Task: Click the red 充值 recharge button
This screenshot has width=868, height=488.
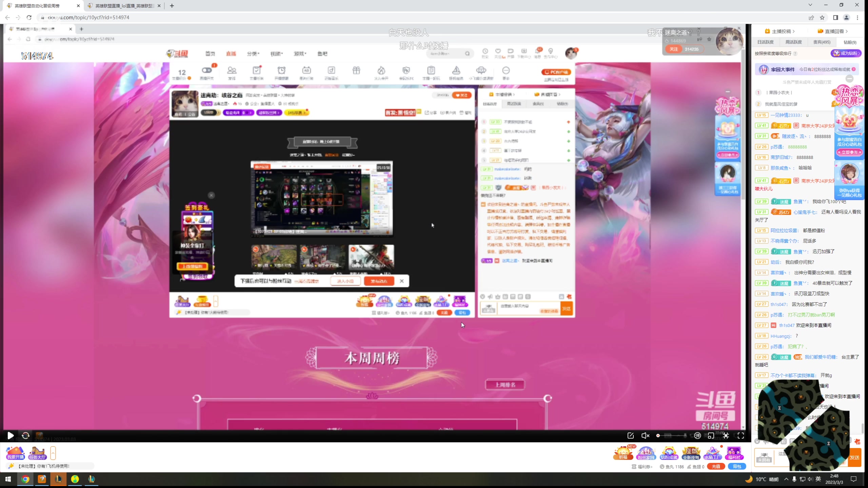Action: [x=716, y=467]
